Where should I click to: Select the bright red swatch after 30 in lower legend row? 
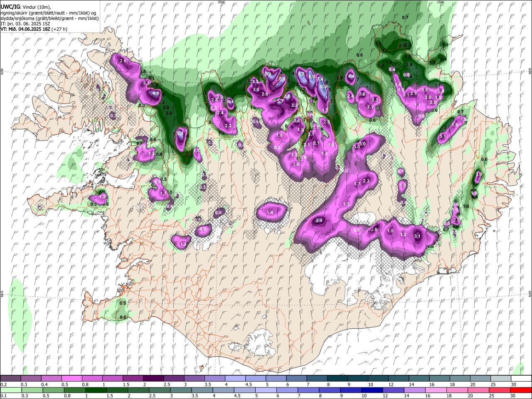[521, 391]
